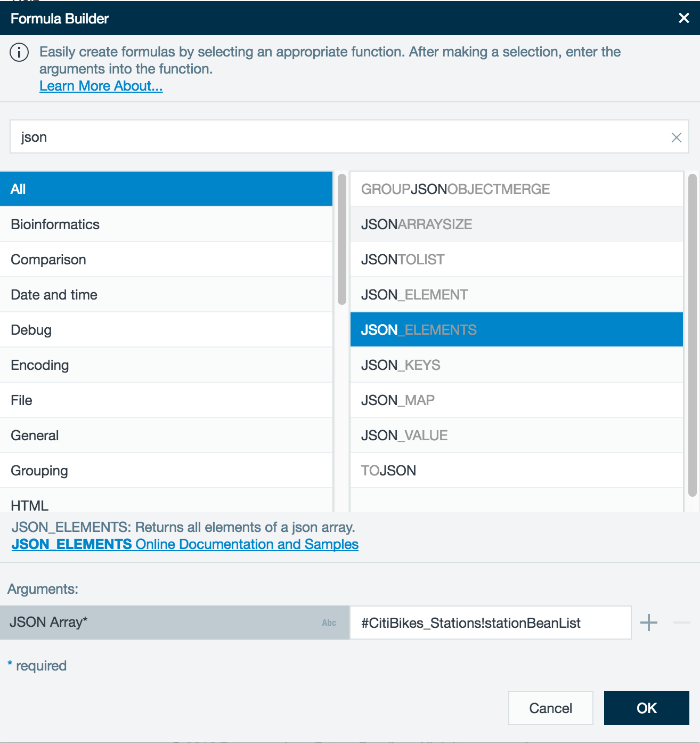Select the Bioinformatics category
Image resolution: width=700 pixels, height=743 pixels.
(166, 224)
